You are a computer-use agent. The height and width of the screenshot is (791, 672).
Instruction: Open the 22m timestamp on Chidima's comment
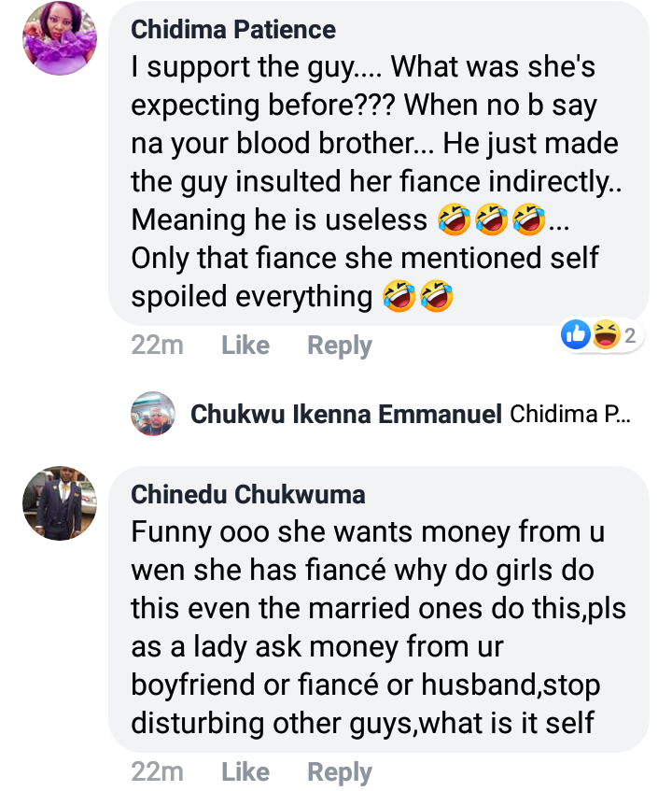click(157, 346)
